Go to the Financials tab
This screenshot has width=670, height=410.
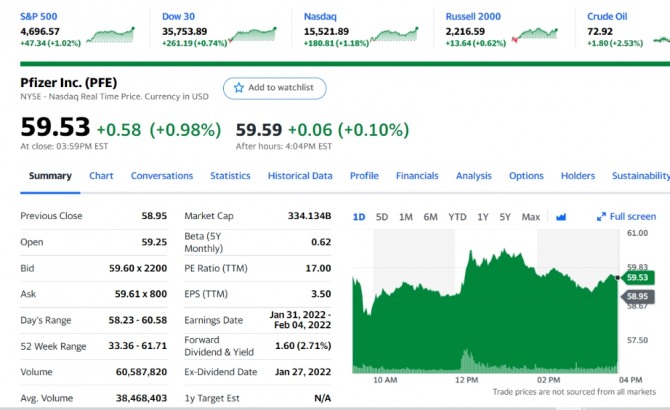click(x=417, y=176)
